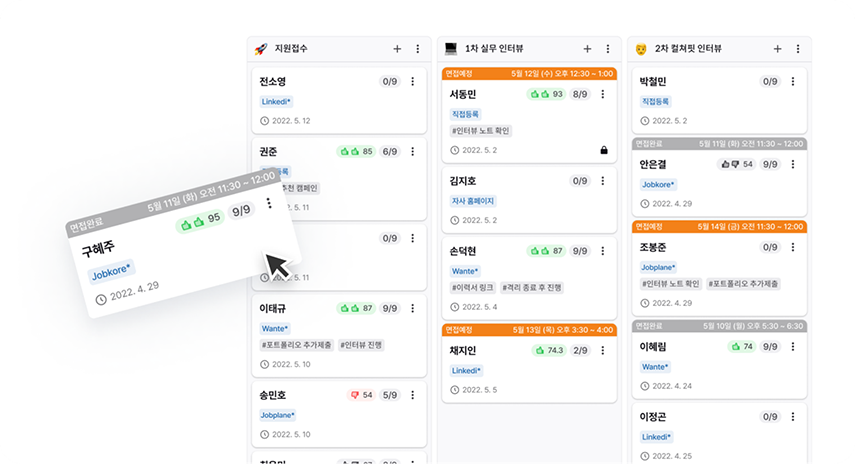The image size is (855, 464).
Task: Click 자사 홈페이지 tag on 김지호 card
Action: (x=473, y=201)
